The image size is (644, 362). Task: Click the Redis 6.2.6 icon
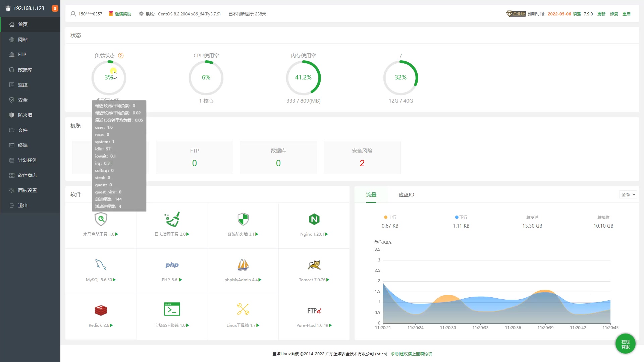pyautogui.click(x=101, y=310)
